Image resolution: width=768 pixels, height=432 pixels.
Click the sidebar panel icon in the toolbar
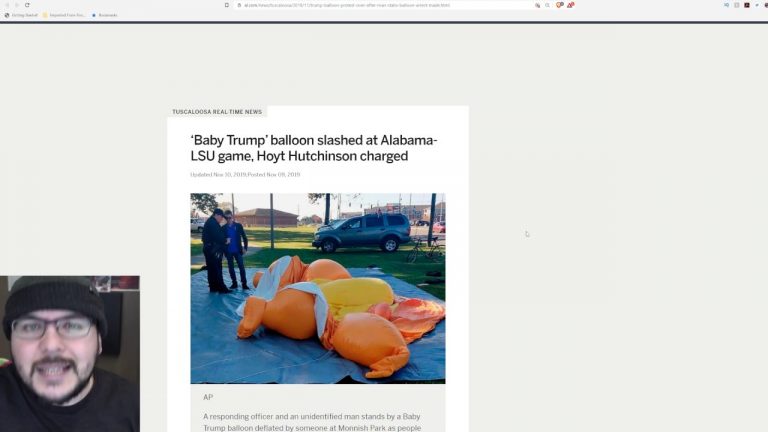pyautogui.click(x=736, y=5)
